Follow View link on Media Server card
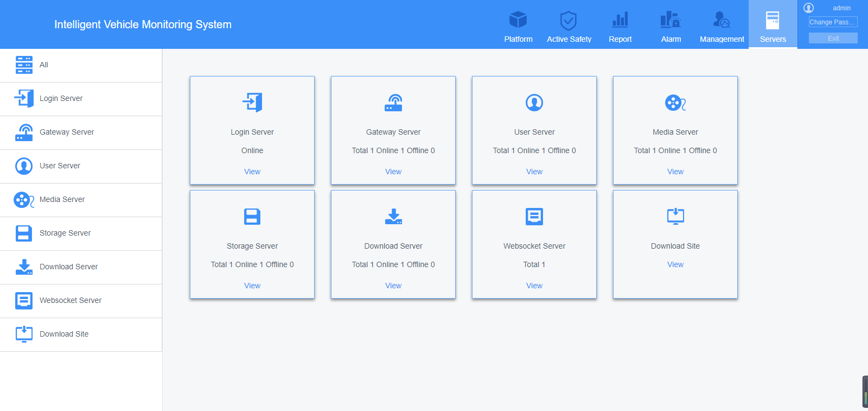The image size is (868, 411). click(675, 172)
